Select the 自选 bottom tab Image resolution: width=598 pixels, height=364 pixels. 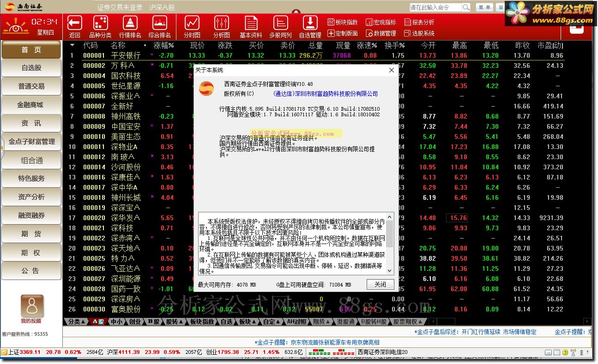click(x=226, y=322)
